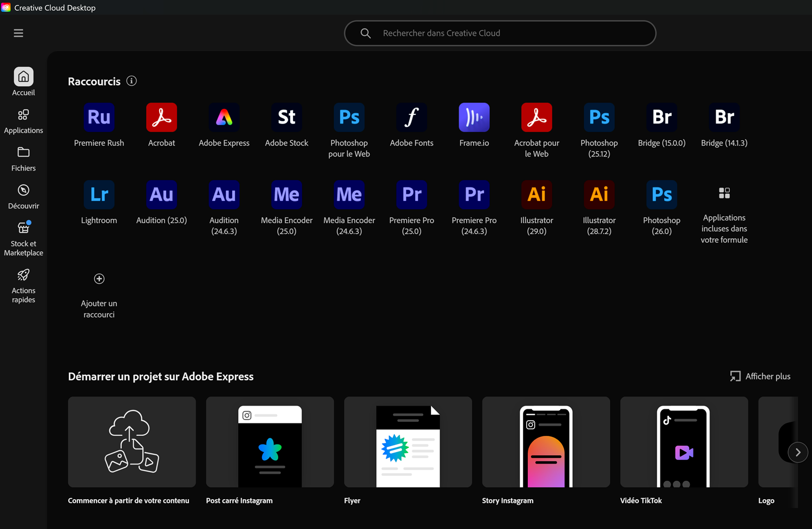Open Découvrir in the sidebar
The width and height of the screenshot is (812, 529).
[23, 197]
